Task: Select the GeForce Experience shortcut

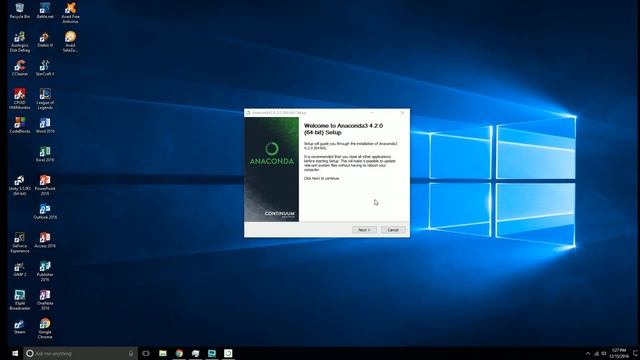Action: 20,243
